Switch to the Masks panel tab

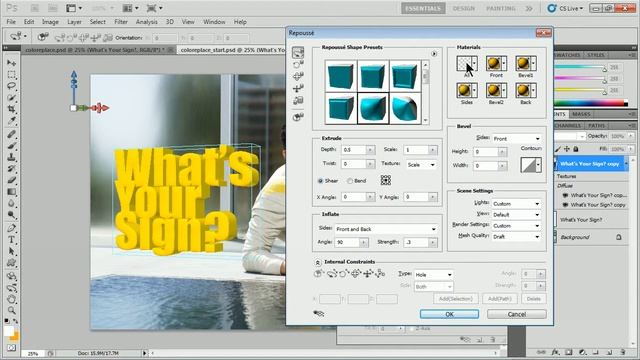(x=581, y=114)
